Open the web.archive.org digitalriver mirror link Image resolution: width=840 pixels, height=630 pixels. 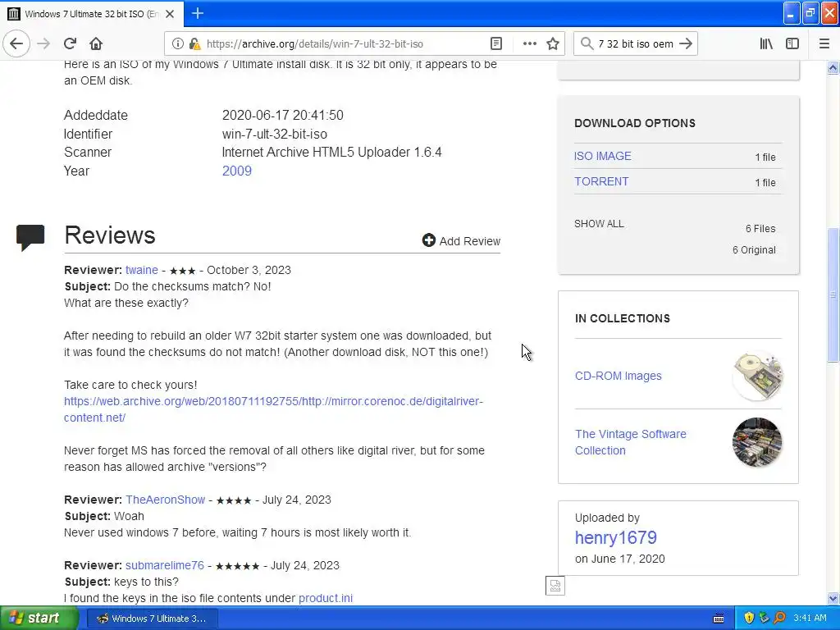click(273, 409)
